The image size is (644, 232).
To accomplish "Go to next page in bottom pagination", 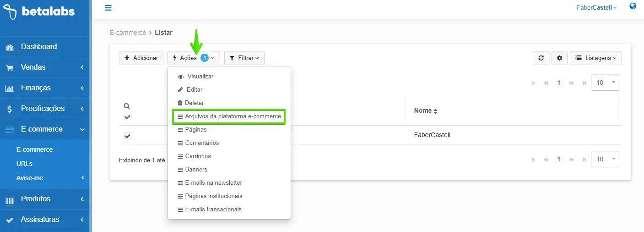I will (572, 160).
